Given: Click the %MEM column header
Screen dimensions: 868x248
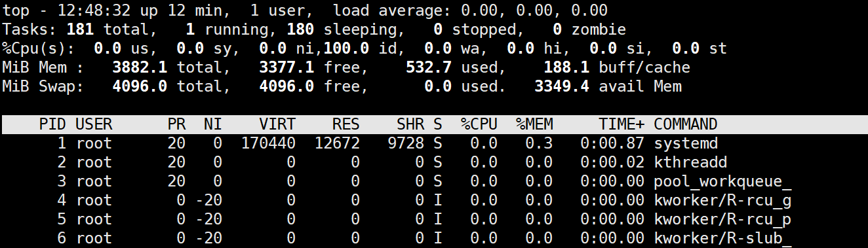Looking at the screenshot, I should pyautogui.click(x=534, y=124).
